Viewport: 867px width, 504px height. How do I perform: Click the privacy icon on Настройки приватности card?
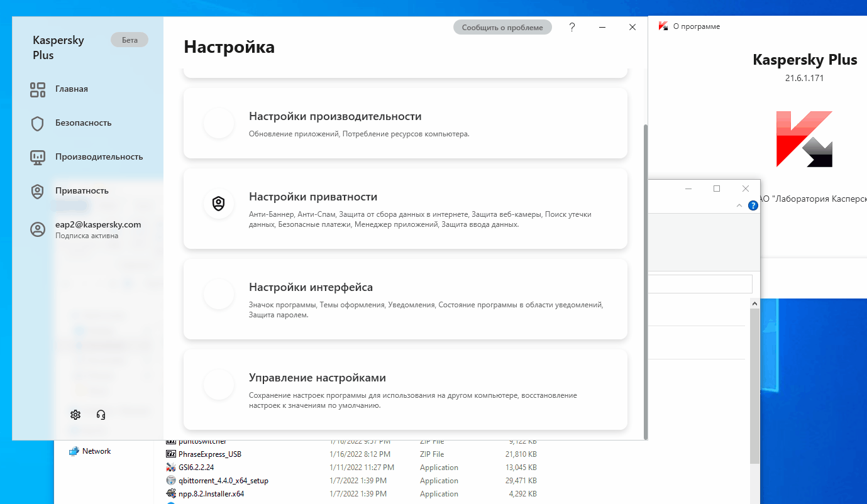(219, 204)
